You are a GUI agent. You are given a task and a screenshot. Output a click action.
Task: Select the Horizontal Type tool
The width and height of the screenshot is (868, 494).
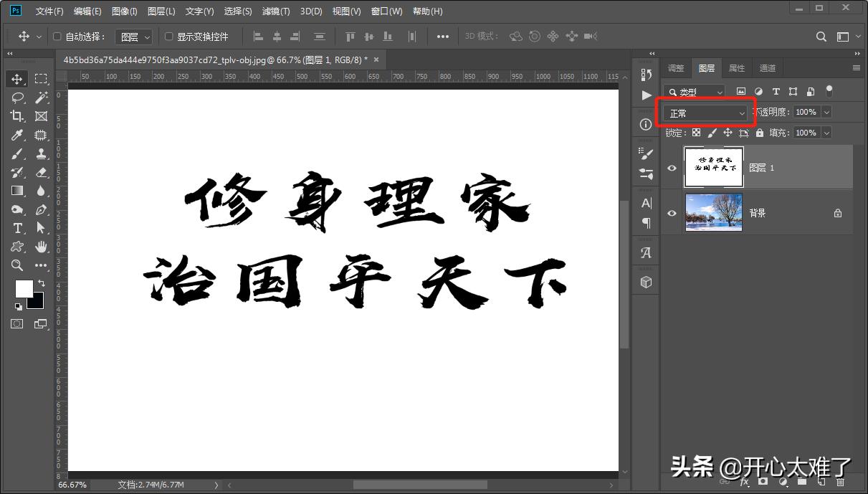click(16, 228)
